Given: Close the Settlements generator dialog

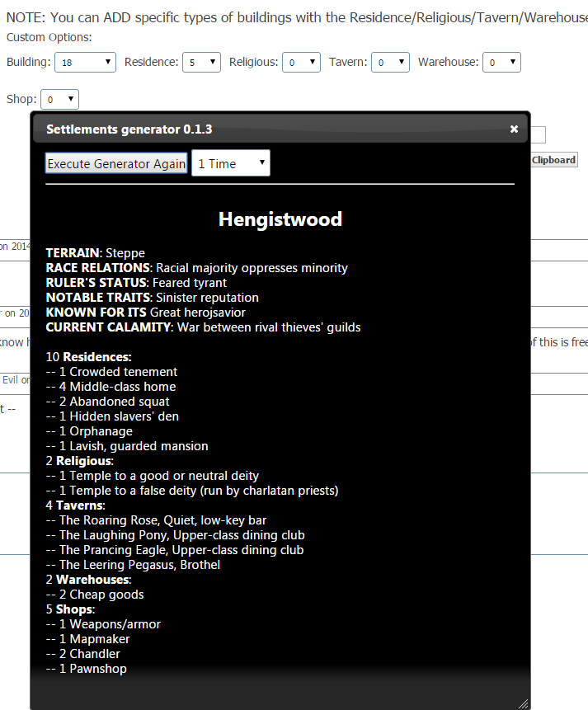Looking at the screenshot, I should 514,129.
